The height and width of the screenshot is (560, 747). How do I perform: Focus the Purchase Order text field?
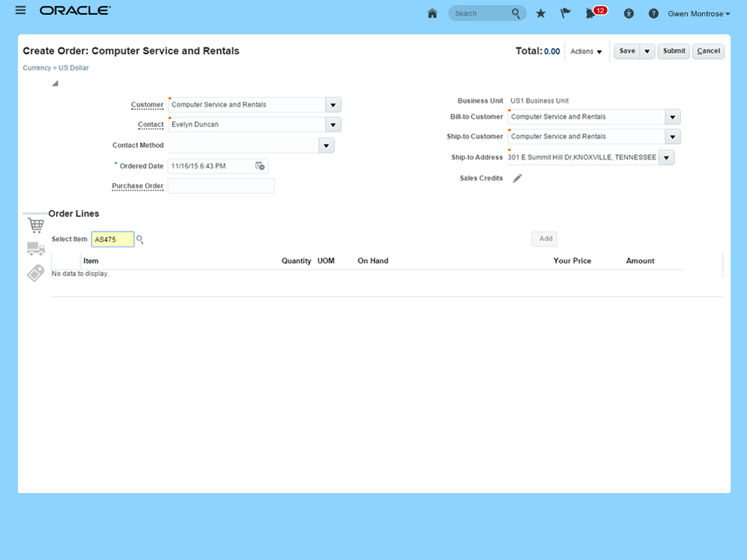221,186
